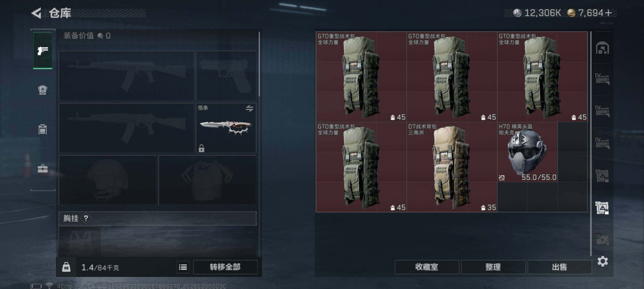Select the weapons pistol tab in left sidebar
The width and height of the screenshot is (644, 289).
[43, 50]
